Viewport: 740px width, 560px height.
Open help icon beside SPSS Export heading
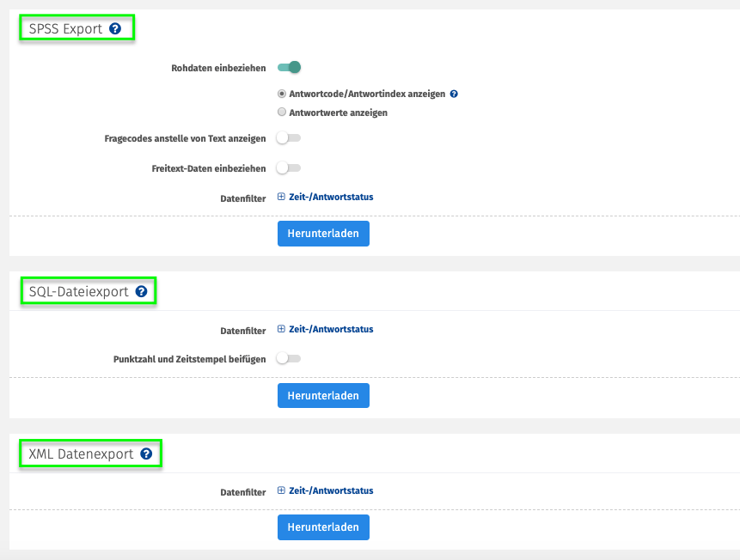pos(115,29)
